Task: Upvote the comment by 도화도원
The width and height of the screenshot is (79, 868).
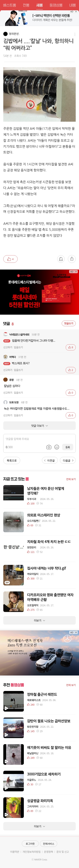Action: [x=71, y=415]
